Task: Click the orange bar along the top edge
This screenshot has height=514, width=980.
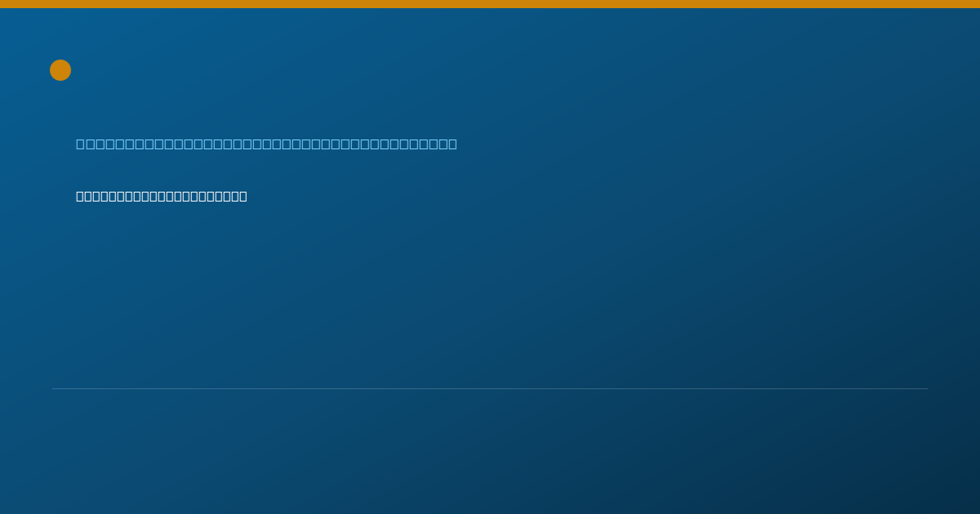Action: pyautogui.click(x=490, y=4)
